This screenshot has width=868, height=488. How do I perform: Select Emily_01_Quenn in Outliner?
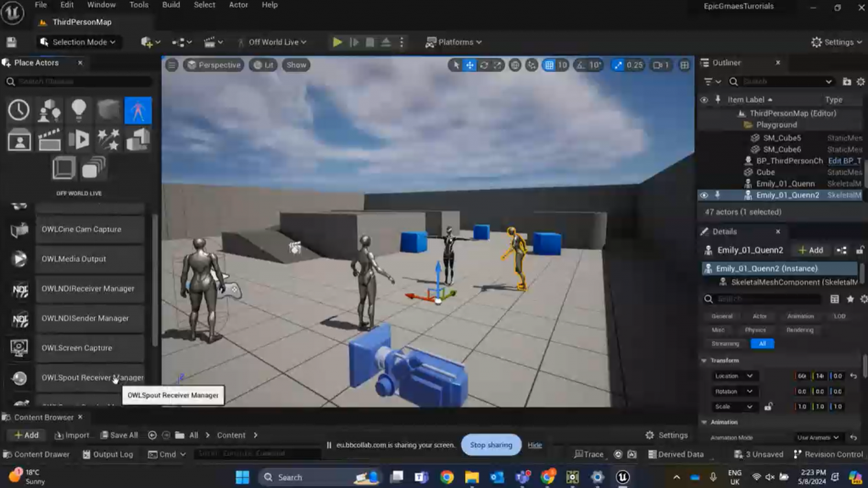(785, 184)
